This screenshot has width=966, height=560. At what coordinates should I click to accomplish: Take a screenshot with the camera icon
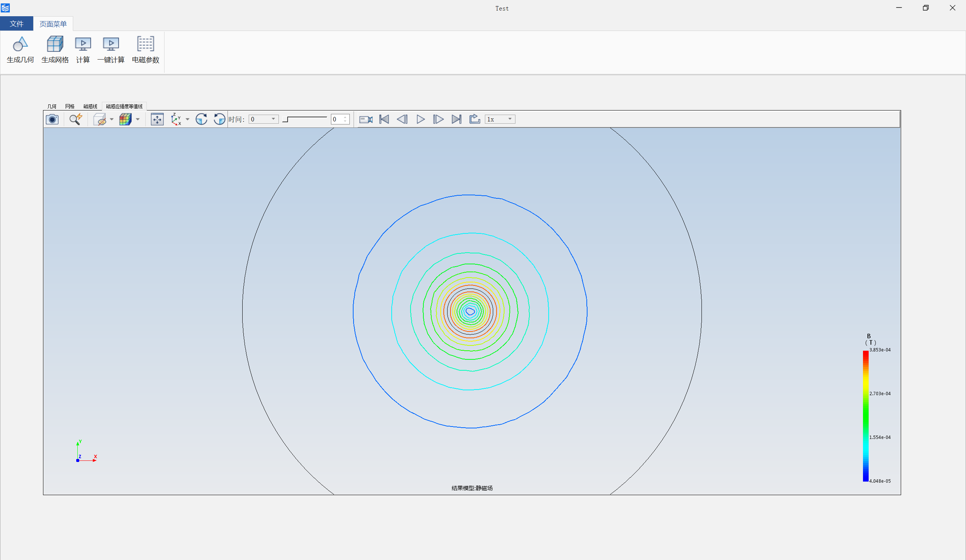52,119
